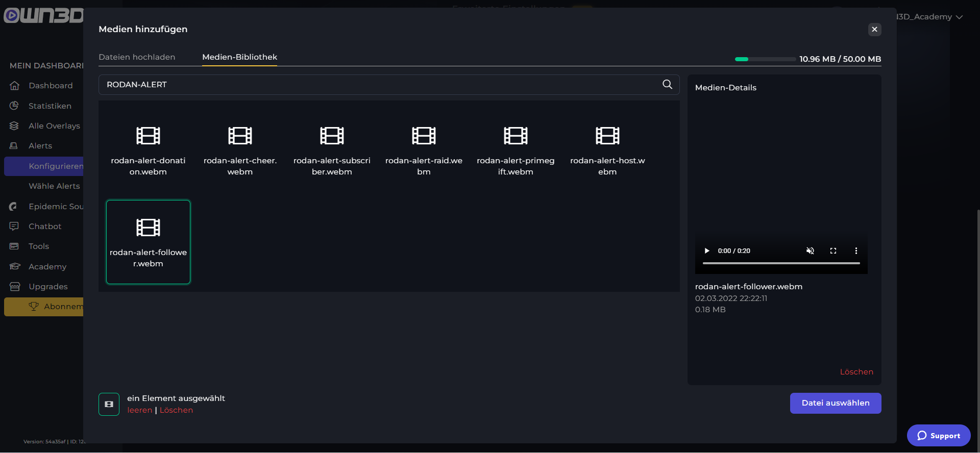The image size is (980, 453).
Task: Play the video preview
Action: click(707, 250)
